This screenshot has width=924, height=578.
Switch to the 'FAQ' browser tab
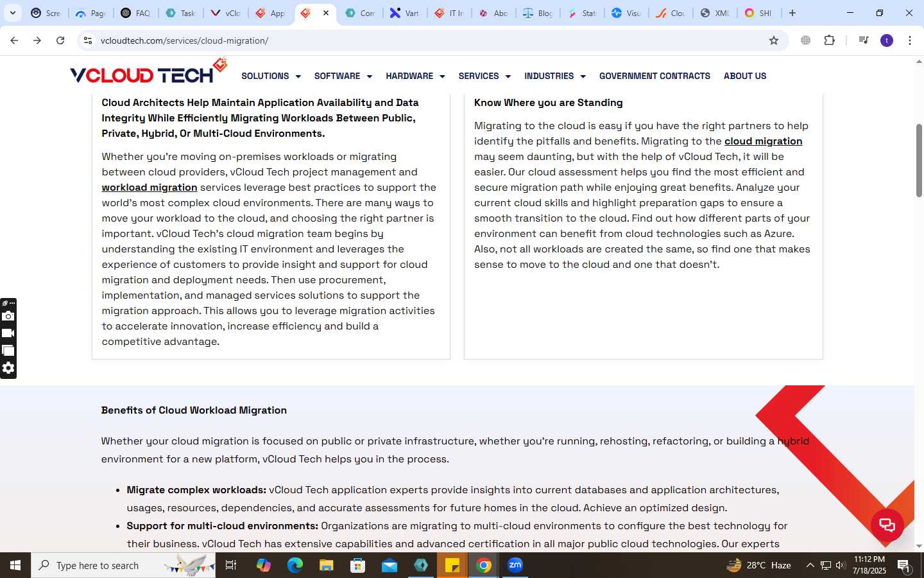click(x=135, y=13)
